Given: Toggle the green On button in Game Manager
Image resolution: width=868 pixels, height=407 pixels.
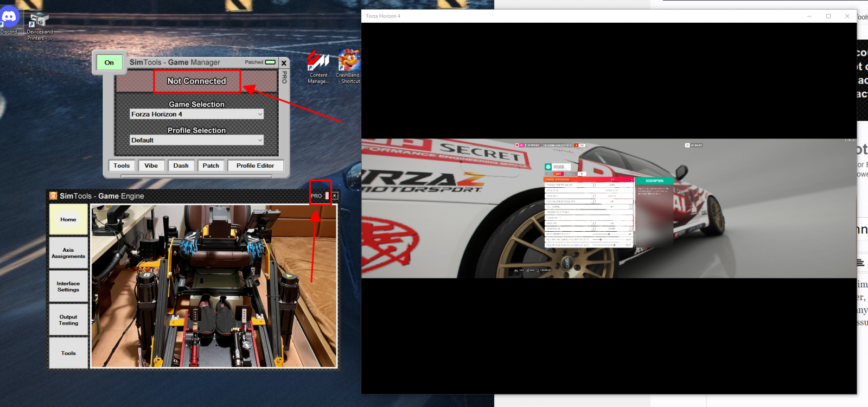Looking at the screenshot, I should (109, 62).
